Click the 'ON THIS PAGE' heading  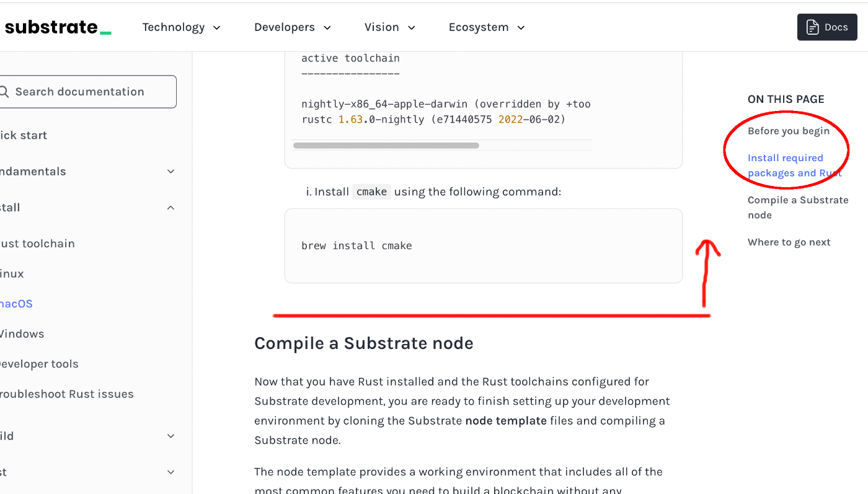(x=786, y=99)
